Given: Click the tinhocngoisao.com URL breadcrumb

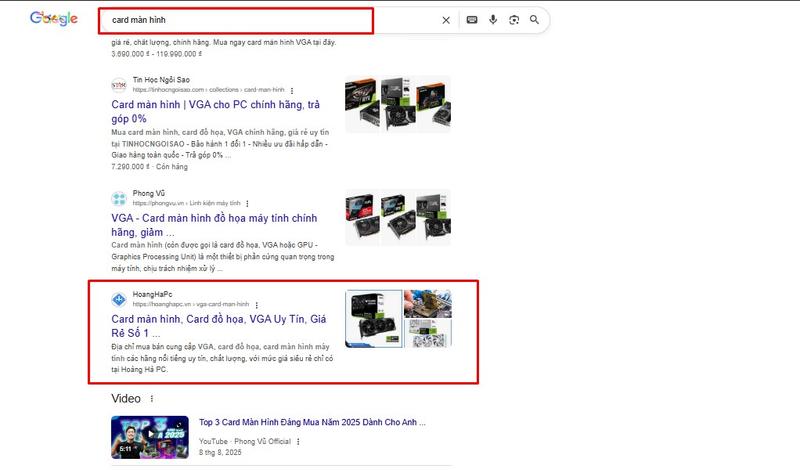Looking at the screenshot, I should (209, 90).
